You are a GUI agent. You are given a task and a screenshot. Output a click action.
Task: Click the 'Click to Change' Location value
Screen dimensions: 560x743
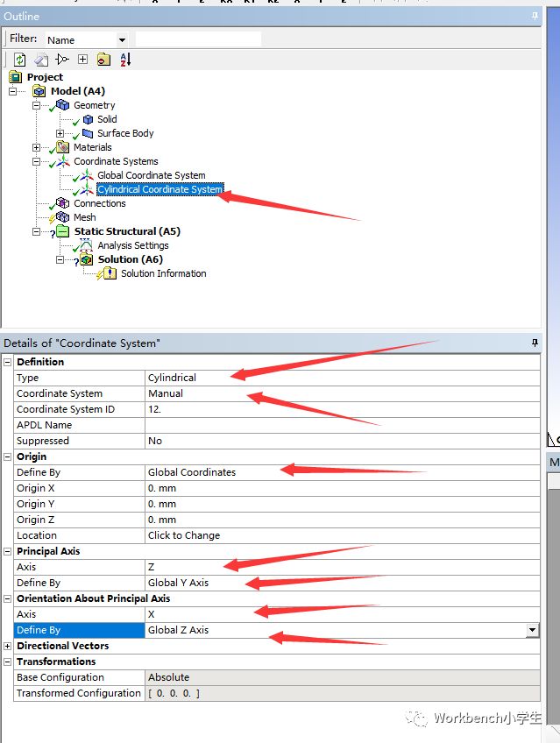pyautogui.click(x=184, y=535)
